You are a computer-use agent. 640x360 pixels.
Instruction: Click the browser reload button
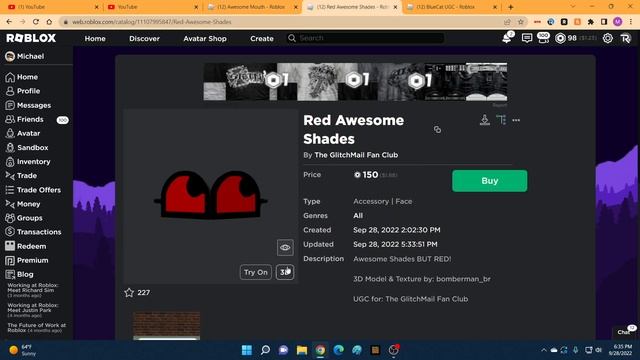[36, 22]
